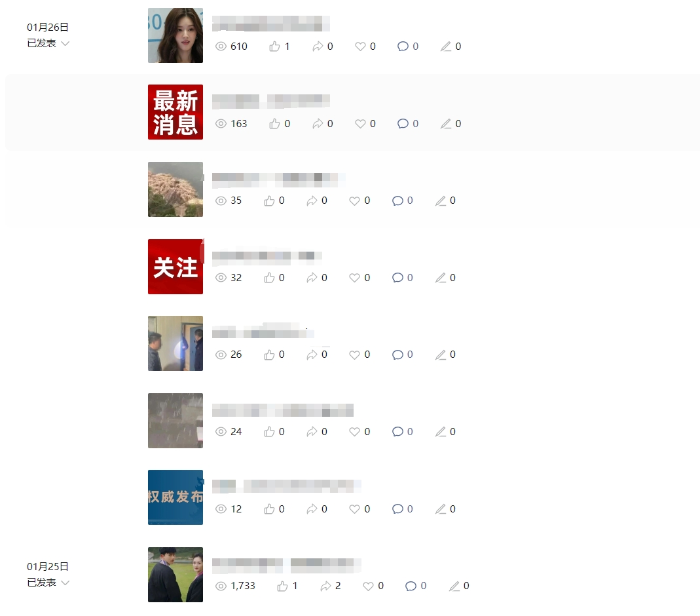This screenshot has width=700, height=616.
Task: Click the thumbs-up icon on the 1,733-view article
Action: click(x=282, y=586)
